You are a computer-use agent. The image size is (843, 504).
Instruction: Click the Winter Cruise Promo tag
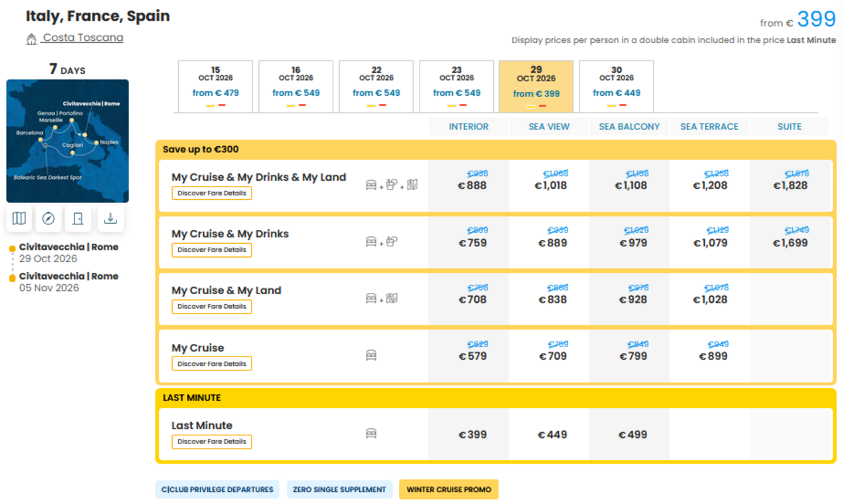pos(449,490)
